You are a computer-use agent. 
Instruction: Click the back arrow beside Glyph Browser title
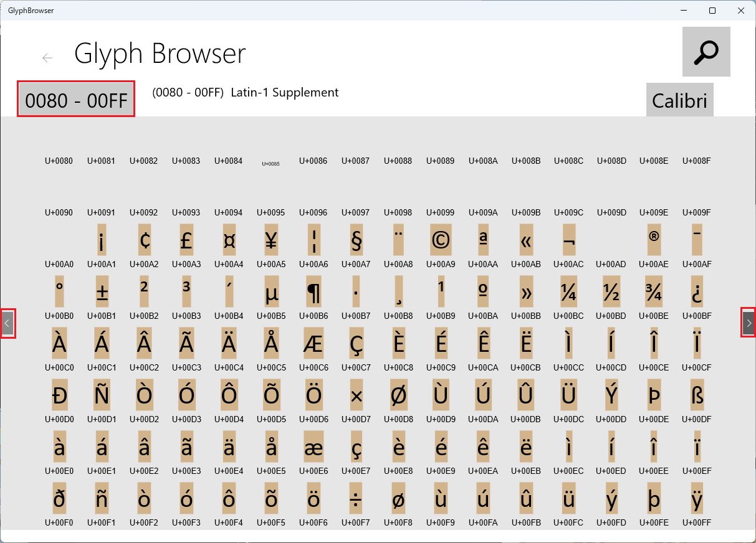click(x=47, y=57)
